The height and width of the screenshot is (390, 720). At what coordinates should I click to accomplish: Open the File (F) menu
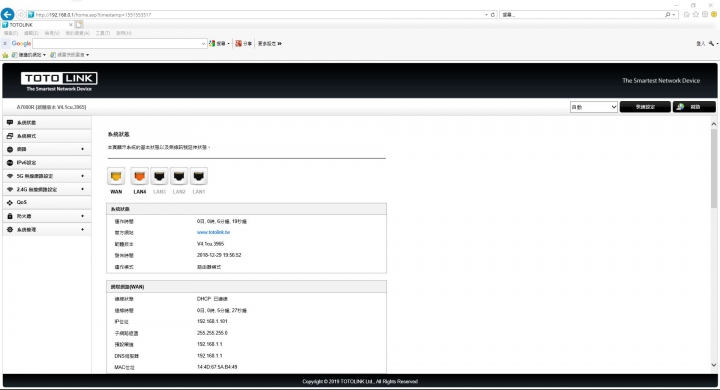pyautogui.click(x=11, y=33)
